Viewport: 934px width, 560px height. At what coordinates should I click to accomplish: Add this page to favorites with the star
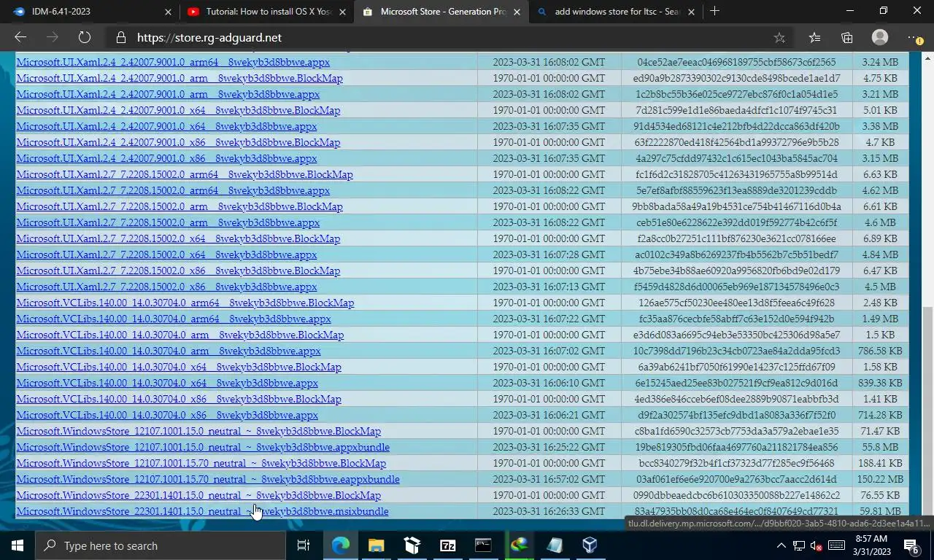click(779, 37)
